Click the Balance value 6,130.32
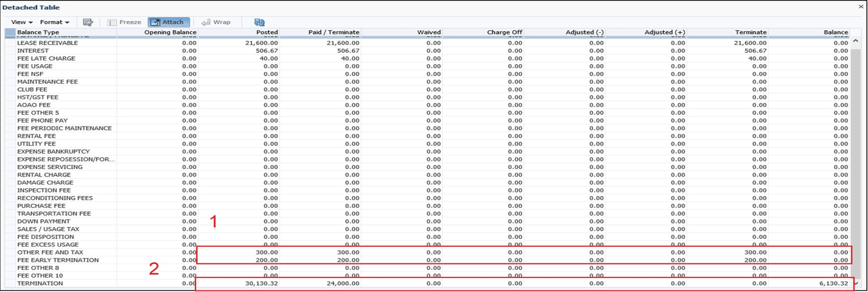This screenshot has width=868, height=292. [x=834, y=284]
